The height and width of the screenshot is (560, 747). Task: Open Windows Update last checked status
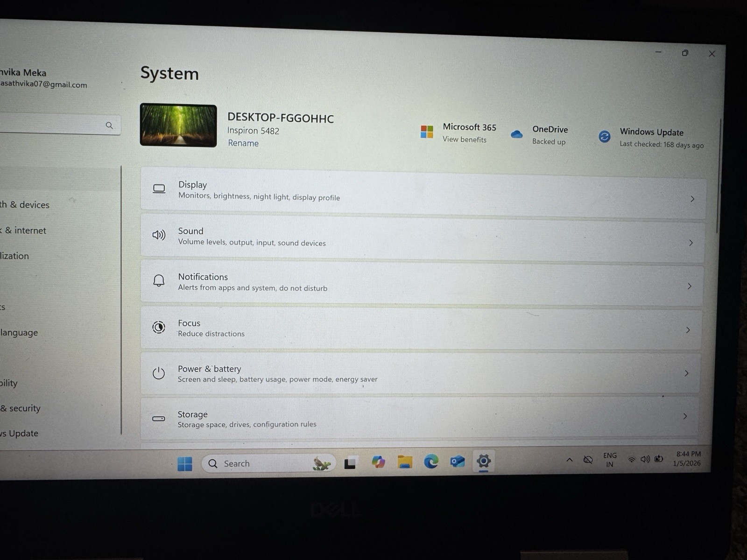click(662, 145)
